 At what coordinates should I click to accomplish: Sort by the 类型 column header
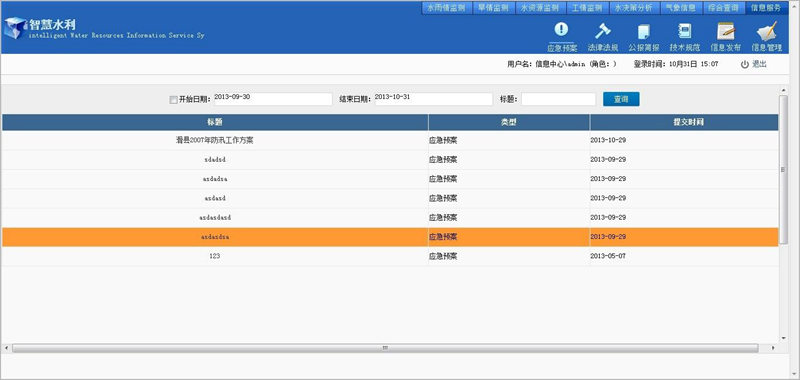tap(509, 122)
